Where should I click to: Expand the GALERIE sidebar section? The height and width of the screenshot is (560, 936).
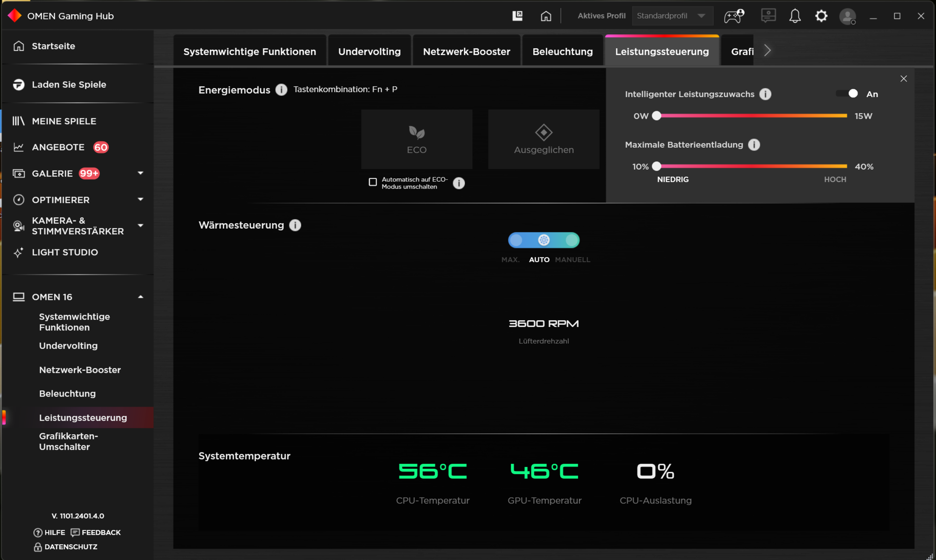140,174
